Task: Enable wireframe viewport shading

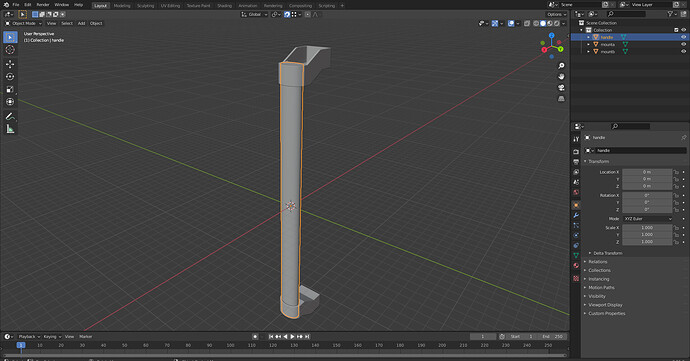Action: pos(536,23)
